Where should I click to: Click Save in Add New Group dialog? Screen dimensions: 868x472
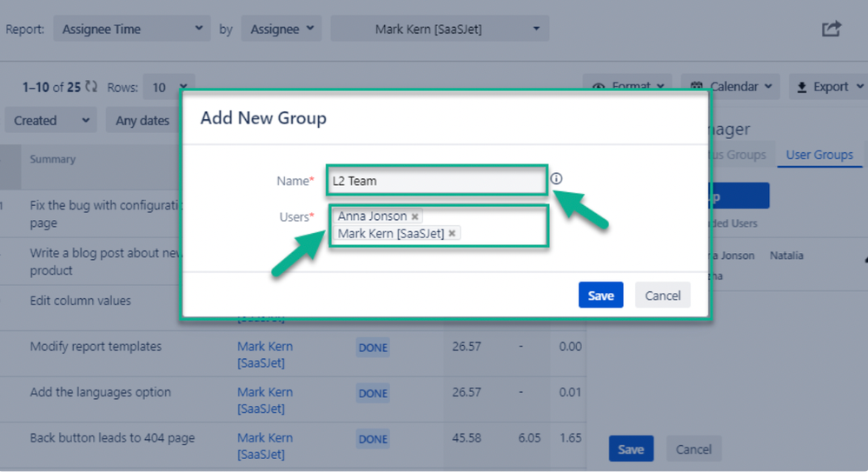[x=600, y=296]
